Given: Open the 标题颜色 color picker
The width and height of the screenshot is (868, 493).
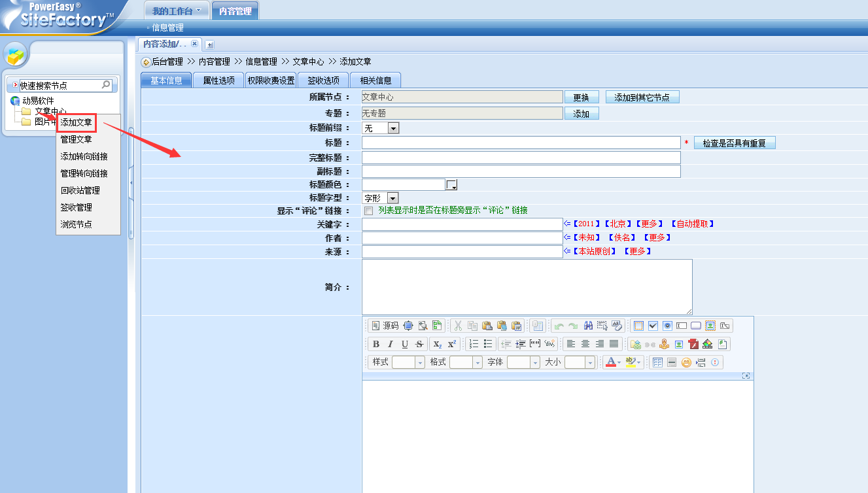Looking at the screenshot, I should click(451, 185).
